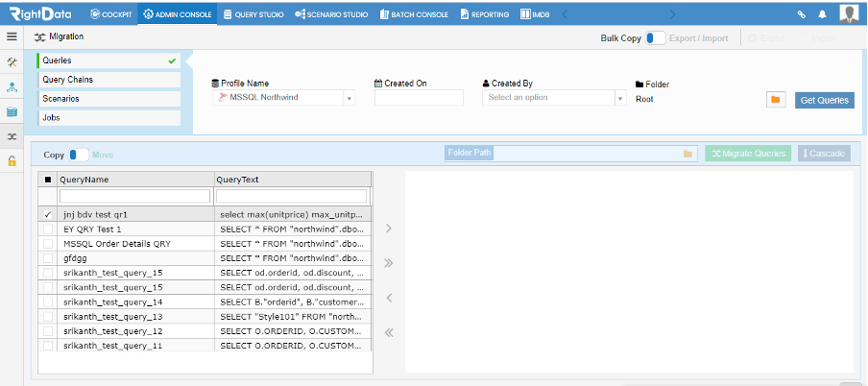The height and width of the screenshot is (386, 868).
Task: Click the QueryName filter input field
Action: pos(134,196)
